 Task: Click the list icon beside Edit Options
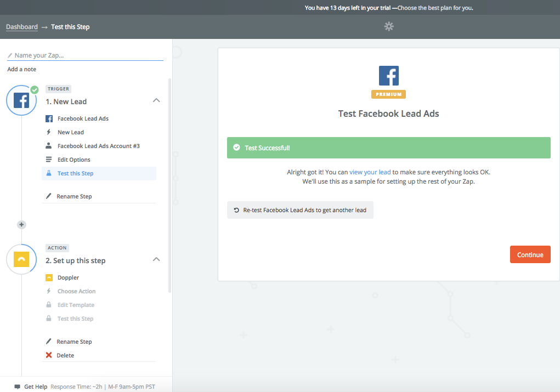tap(49, 160)
